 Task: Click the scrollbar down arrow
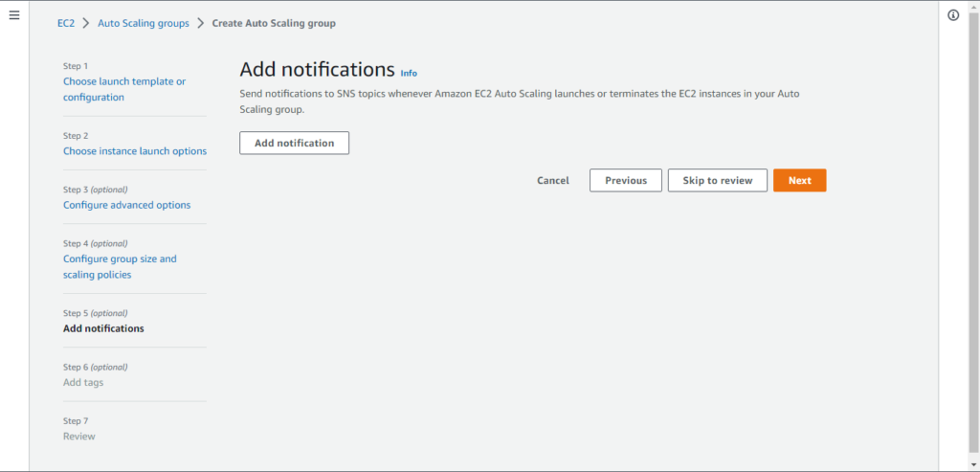coord(975,464)
